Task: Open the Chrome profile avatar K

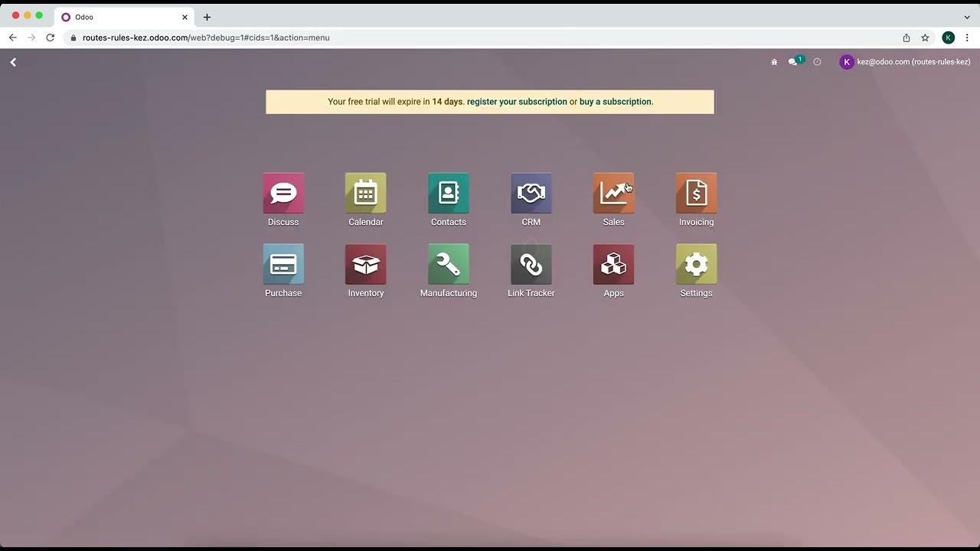Action: 949,37
